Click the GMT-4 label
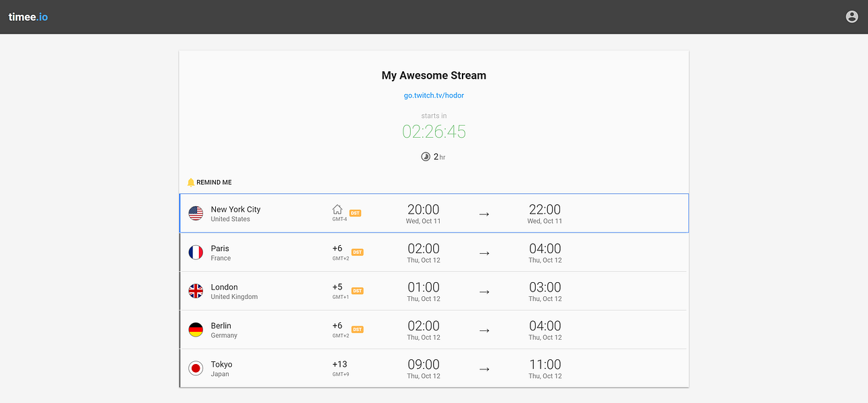 (x=340, y=220)
